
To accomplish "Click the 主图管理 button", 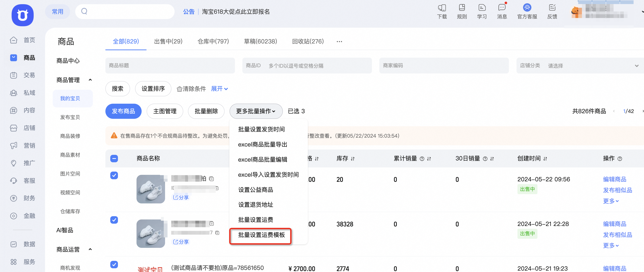I will 165,111.
